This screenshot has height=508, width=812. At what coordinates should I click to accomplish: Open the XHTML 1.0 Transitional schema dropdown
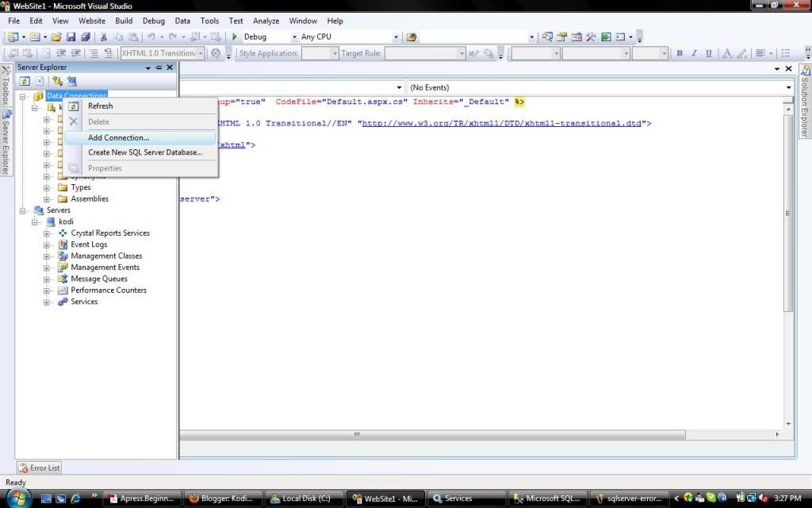[201, 53]
